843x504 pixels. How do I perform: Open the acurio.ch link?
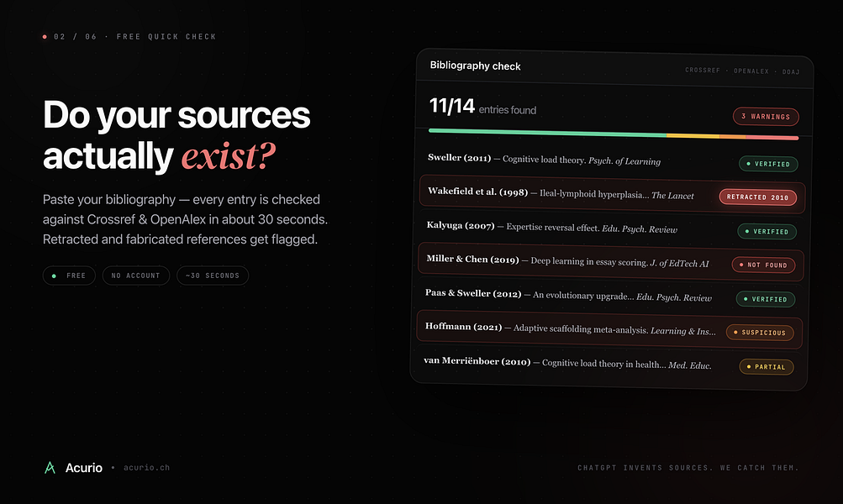[146, 468]
